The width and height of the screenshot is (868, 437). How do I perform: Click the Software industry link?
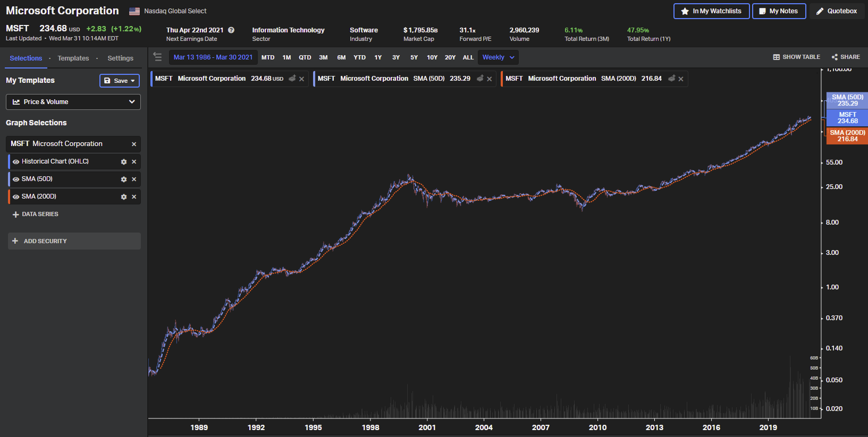click(364, 30)
